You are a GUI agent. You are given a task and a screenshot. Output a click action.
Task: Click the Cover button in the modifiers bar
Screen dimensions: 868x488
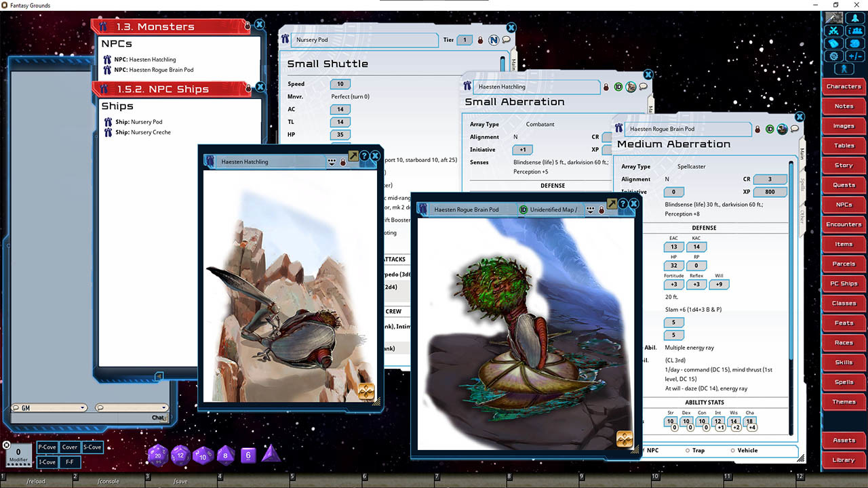tap(69, 447)
